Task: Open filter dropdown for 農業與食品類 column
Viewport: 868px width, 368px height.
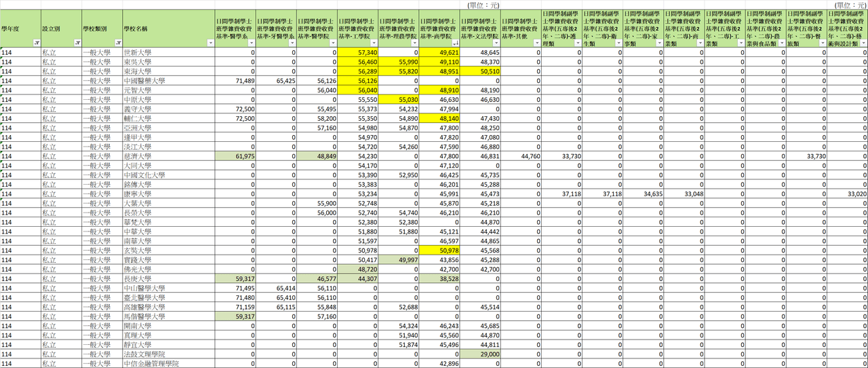Action: coord(781,43)
